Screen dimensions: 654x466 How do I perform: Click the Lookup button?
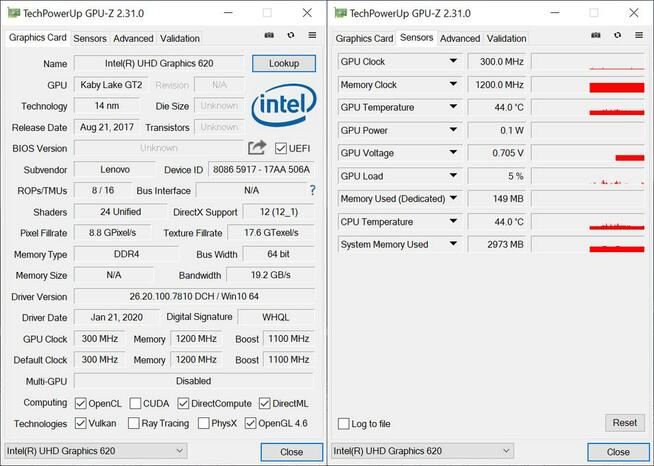(x=284, y=63)
